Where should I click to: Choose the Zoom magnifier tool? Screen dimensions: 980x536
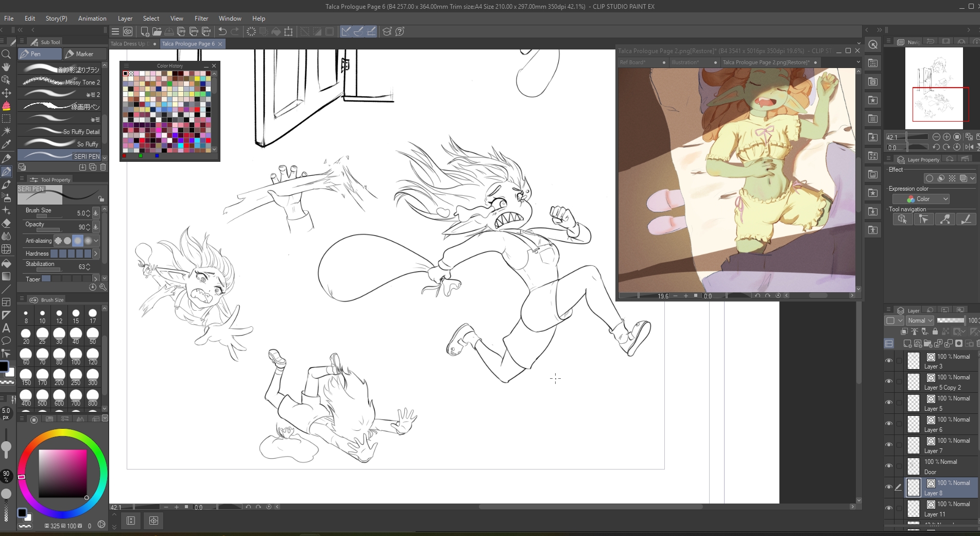pyautogui.click(x=6, y=54)
